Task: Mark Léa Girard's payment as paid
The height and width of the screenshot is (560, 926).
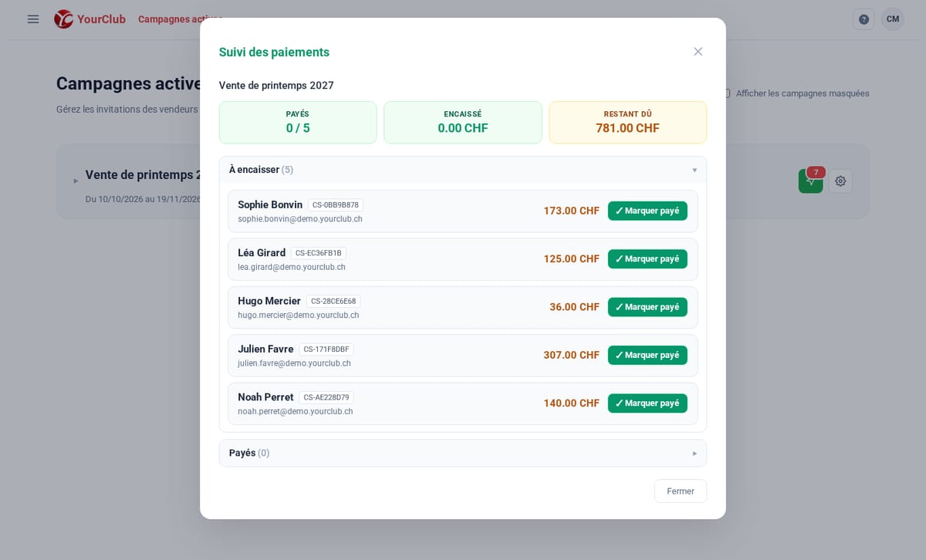Action: point(647,258)
